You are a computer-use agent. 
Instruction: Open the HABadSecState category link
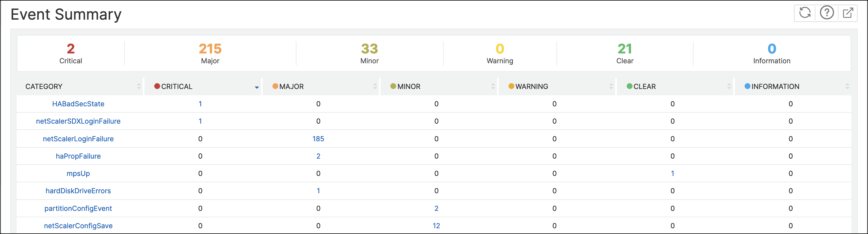tap(78, 104)
